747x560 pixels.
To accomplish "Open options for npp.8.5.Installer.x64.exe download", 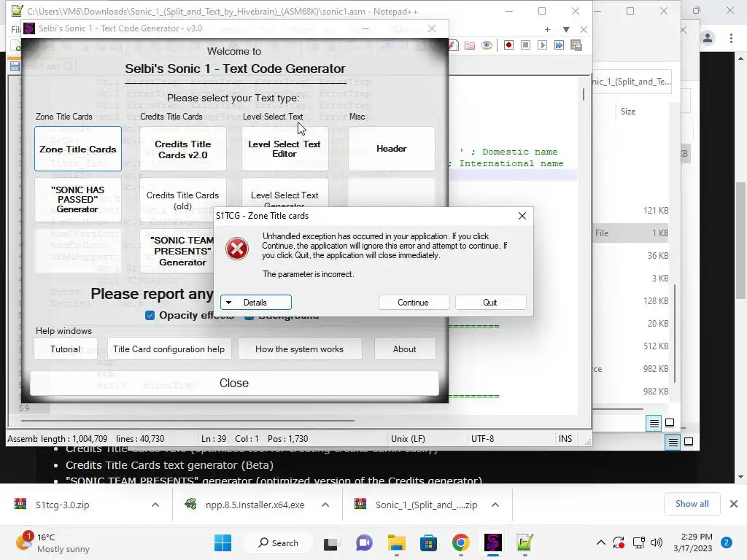I will (x=325, y=505).
